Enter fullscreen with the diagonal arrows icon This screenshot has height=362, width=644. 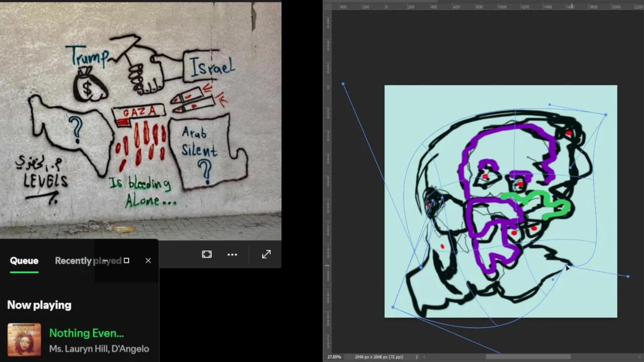point(266,254)
